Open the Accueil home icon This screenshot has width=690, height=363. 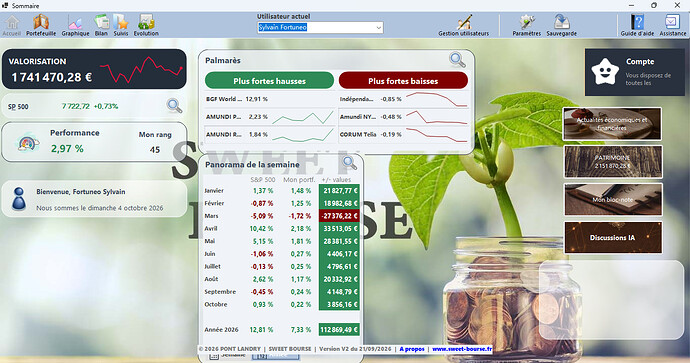coord(12,26)
